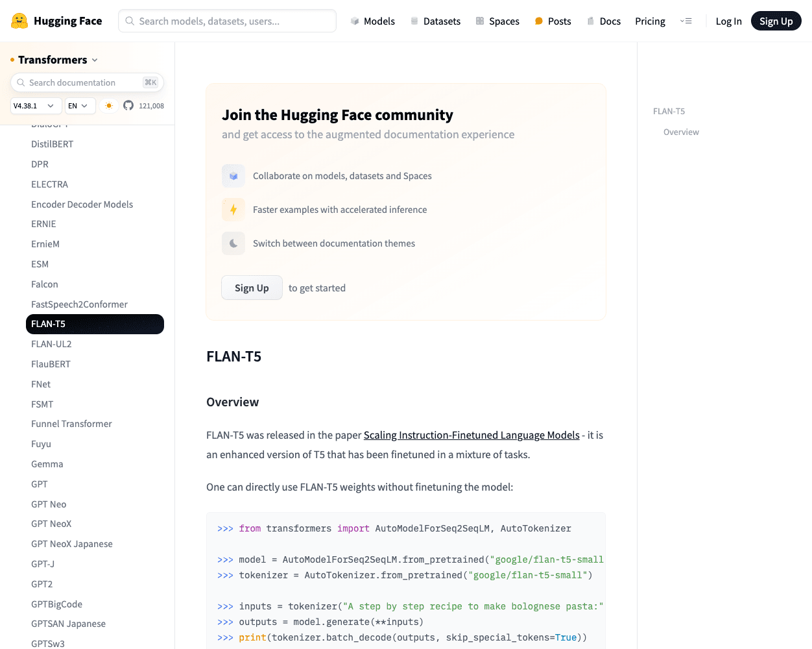
Task: Click the Spaces grid icon
Action: 480,21
